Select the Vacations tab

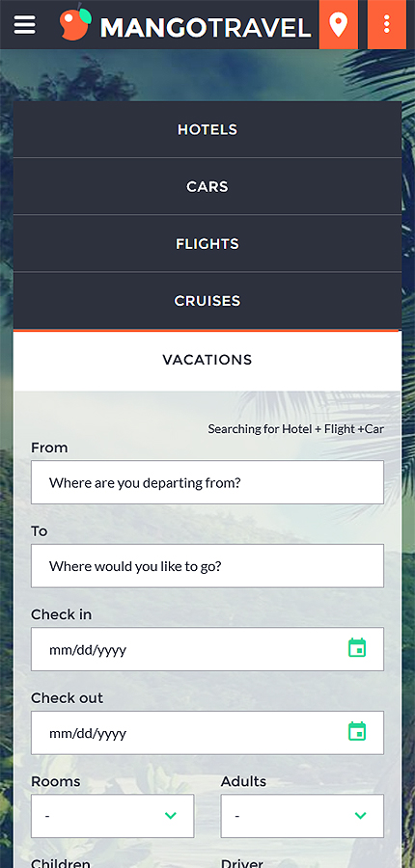pos(207,360)
